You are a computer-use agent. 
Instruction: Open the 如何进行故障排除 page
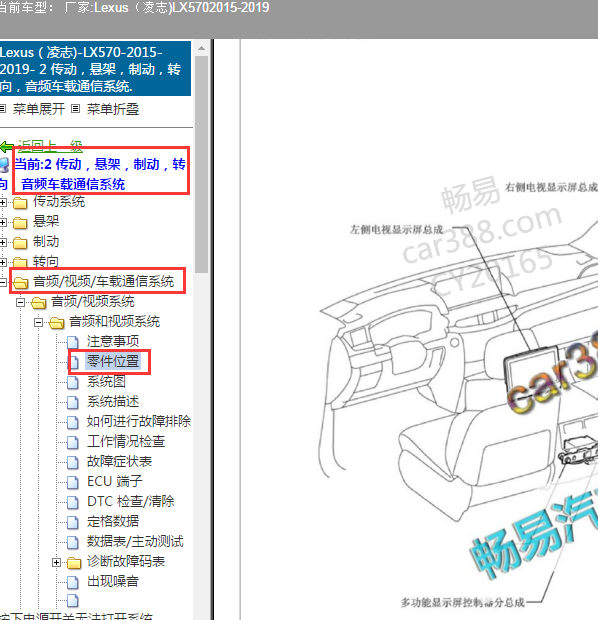point(139,421)
